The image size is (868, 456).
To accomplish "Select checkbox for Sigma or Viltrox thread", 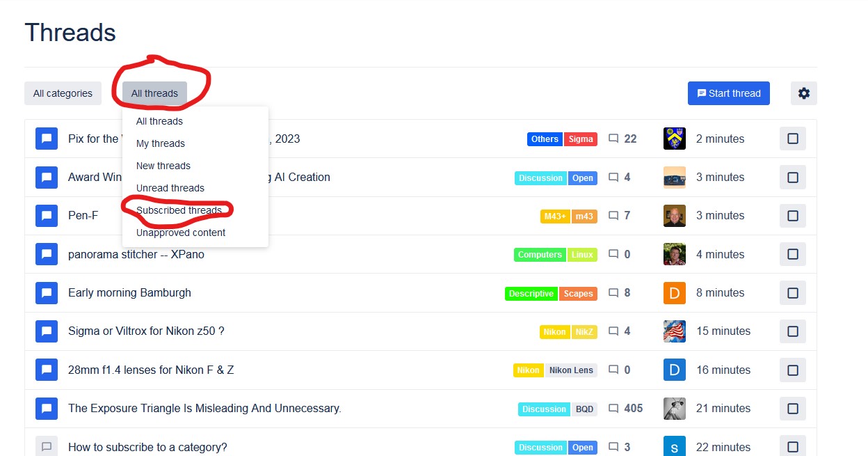I will (x=792, y=331).
